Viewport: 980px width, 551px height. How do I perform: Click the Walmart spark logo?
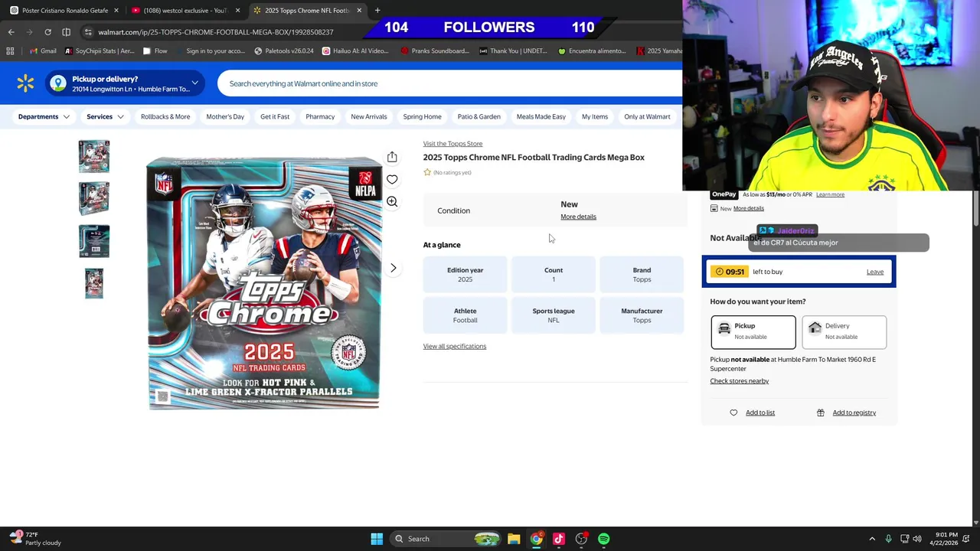(x=25, y=83)
